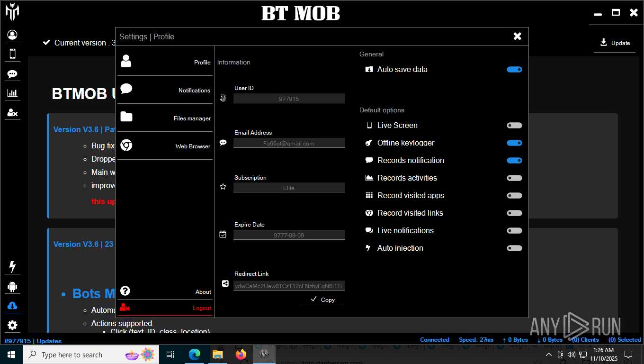Open the bar chart statistics sidebar icon
Viewport: 644px width, 364px height.
click(x=12, y=93)
